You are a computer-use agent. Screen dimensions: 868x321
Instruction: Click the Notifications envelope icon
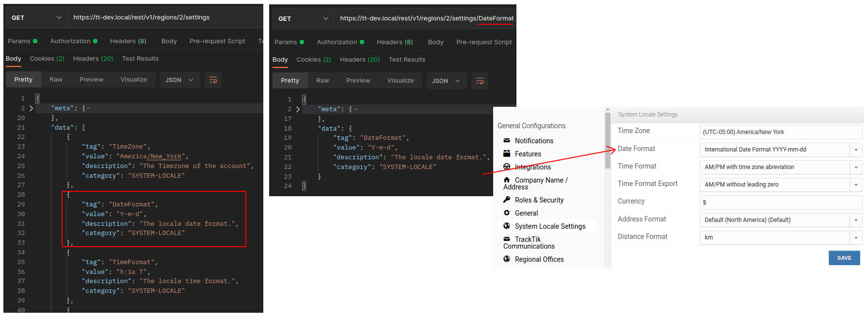[507, 141]
